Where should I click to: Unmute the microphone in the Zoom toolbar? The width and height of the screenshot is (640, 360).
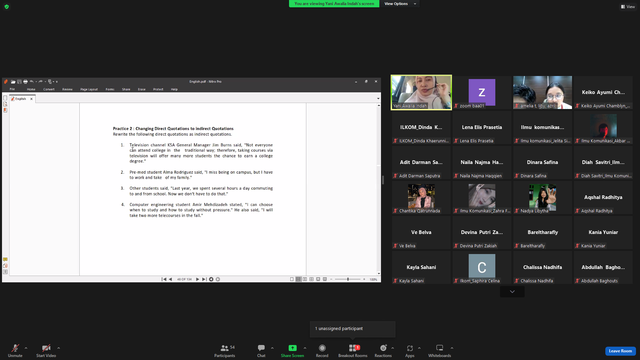click(x=15, y=350)
